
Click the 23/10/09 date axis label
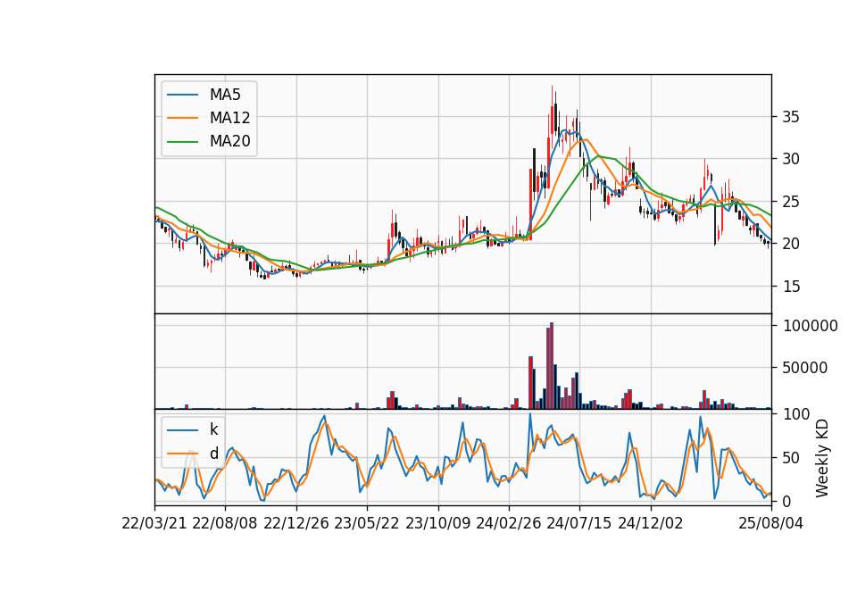coord(437,523)
